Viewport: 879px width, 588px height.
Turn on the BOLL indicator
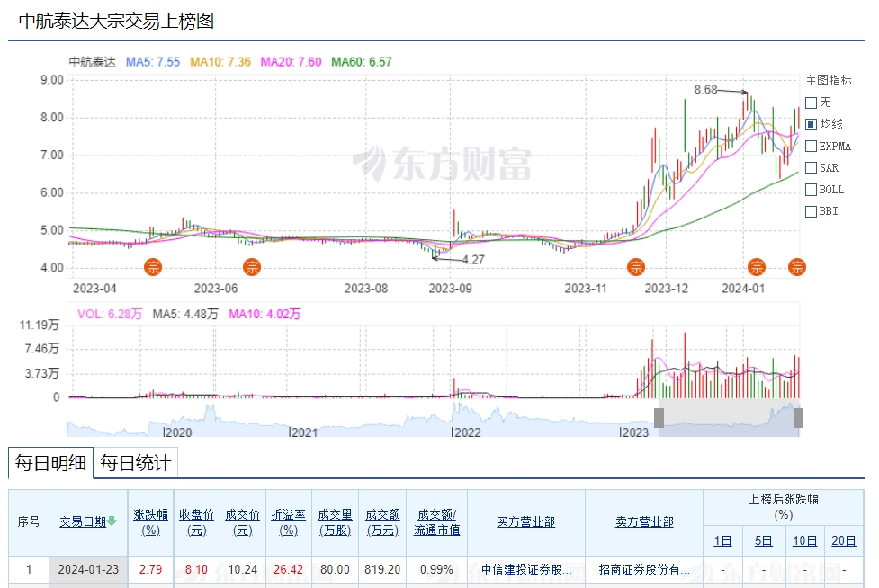click(811, 190)
